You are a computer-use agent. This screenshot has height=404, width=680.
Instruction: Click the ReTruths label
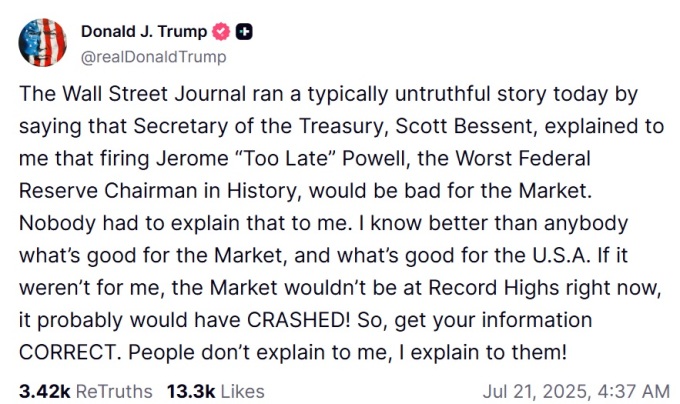(x=114, y=391)
